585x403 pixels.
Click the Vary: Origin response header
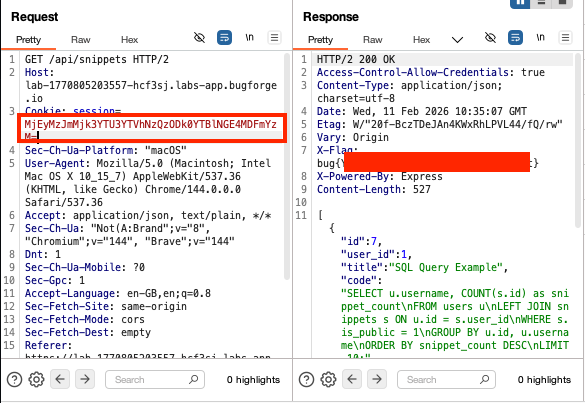[x=353, y=137]
